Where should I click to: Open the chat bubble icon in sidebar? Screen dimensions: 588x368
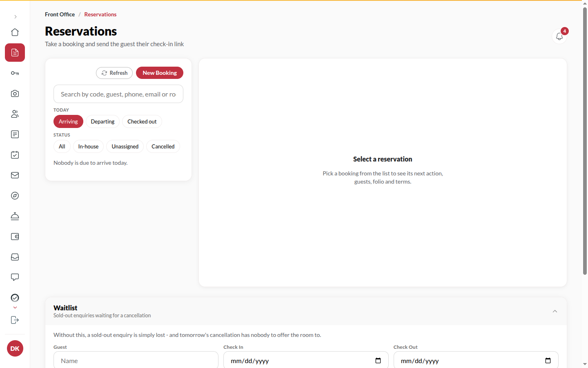click(x=15, y=277)
